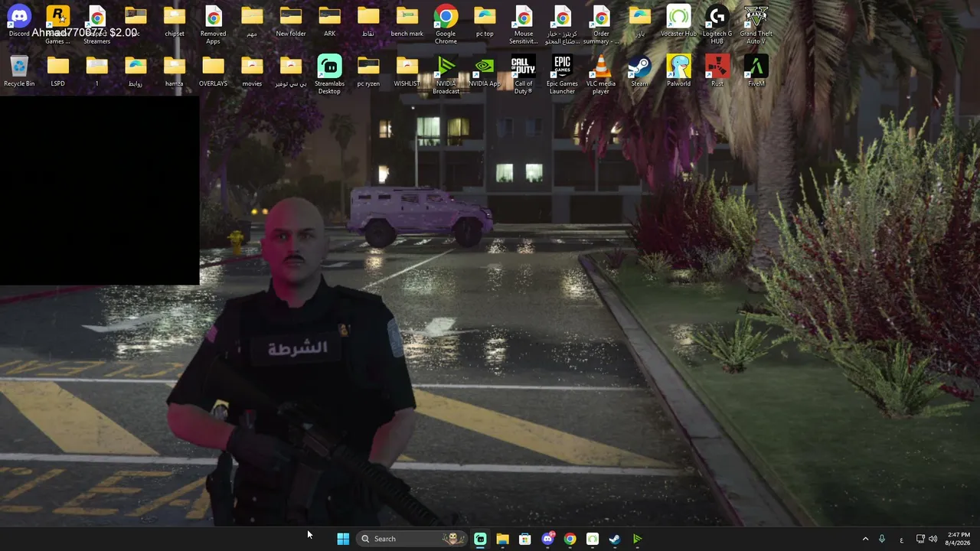Open NVIDIA Broadcast from the taskbar
Screen dimensions: 980x551
pyautogui.click(x=637, y=539)
